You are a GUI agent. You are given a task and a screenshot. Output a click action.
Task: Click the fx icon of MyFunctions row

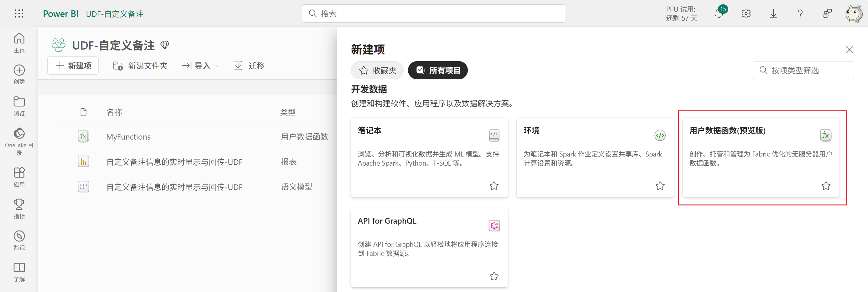pyautogui.click(x=83, y=136)
